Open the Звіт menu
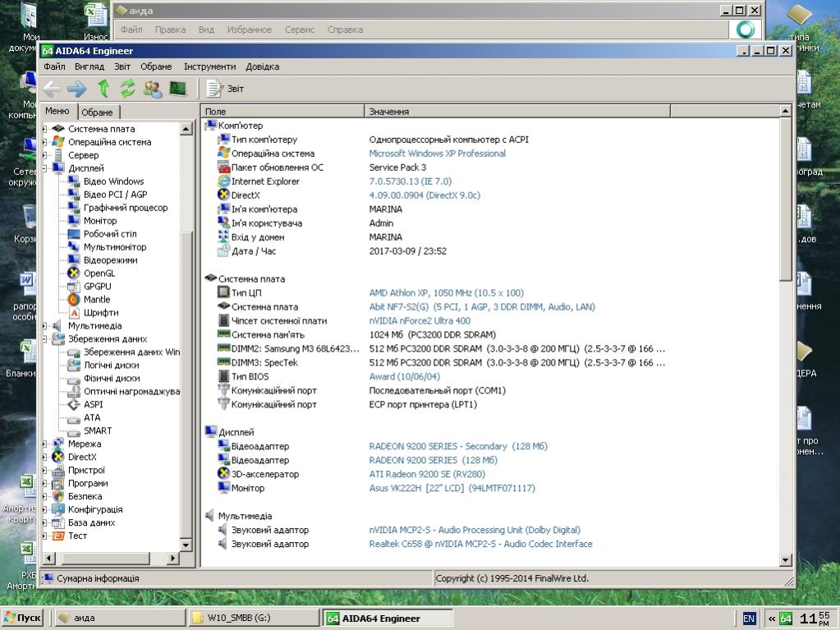Viewport: 840px width, 630px height. (x=122, y=67)
